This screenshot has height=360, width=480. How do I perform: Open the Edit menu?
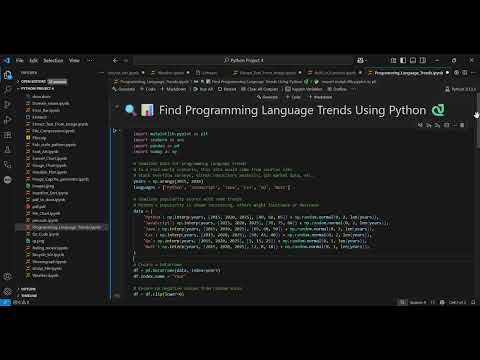(33, 60)
